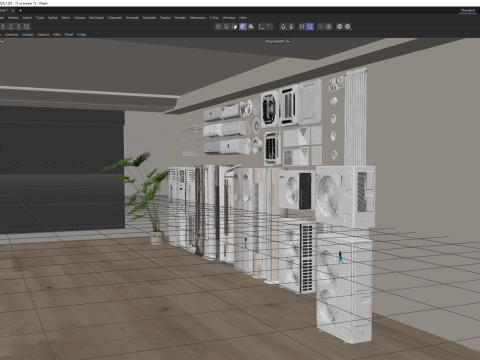480x360 pixels.
Task: Select the Standard layout tab
Action: (x=468, y=11)
